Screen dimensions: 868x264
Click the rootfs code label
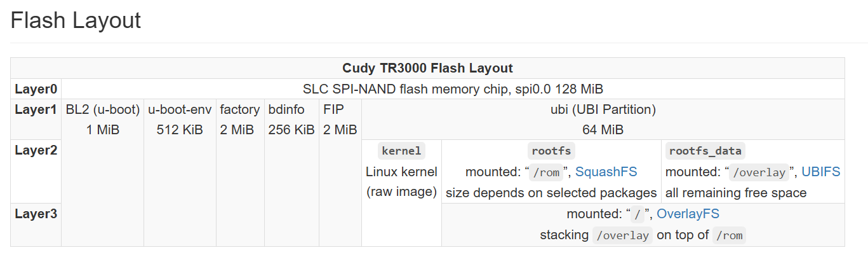[x=551, y=151]
